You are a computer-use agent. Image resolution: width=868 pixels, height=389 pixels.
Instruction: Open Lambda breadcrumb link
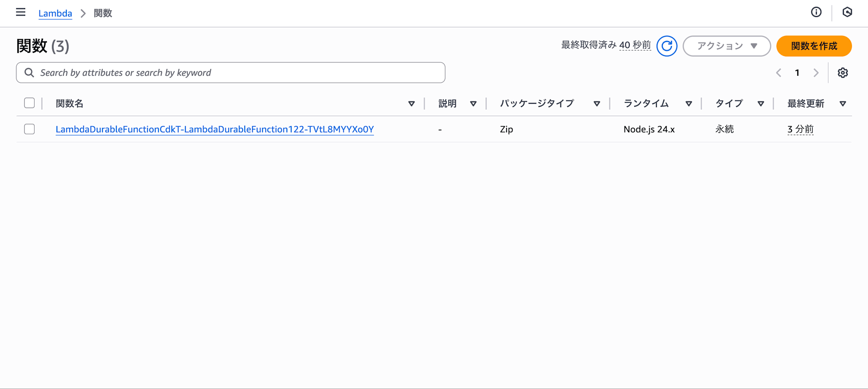pyautogui.click(x=55, y=13)
